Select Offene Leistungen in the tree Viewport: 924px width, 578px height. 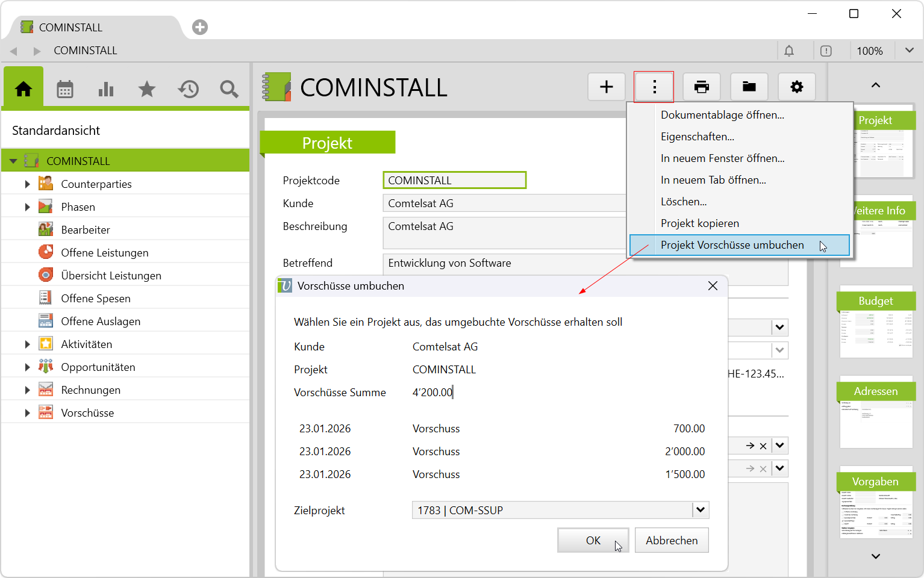[104, 253]
